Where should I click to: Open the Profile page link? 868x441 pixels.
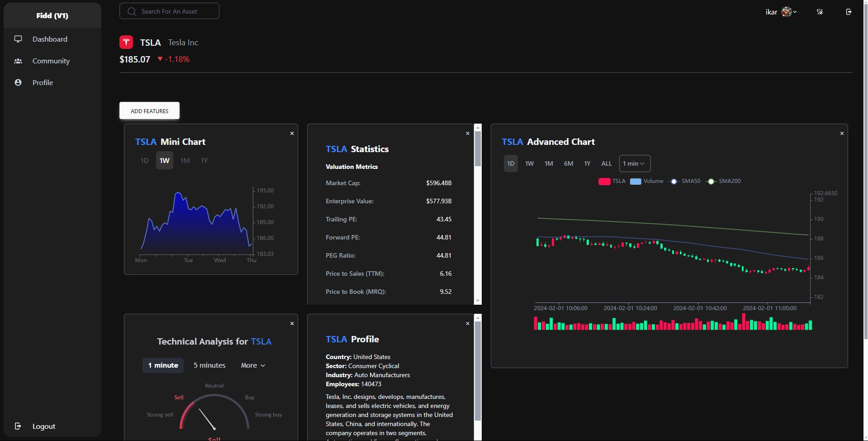tap(43, 82)
